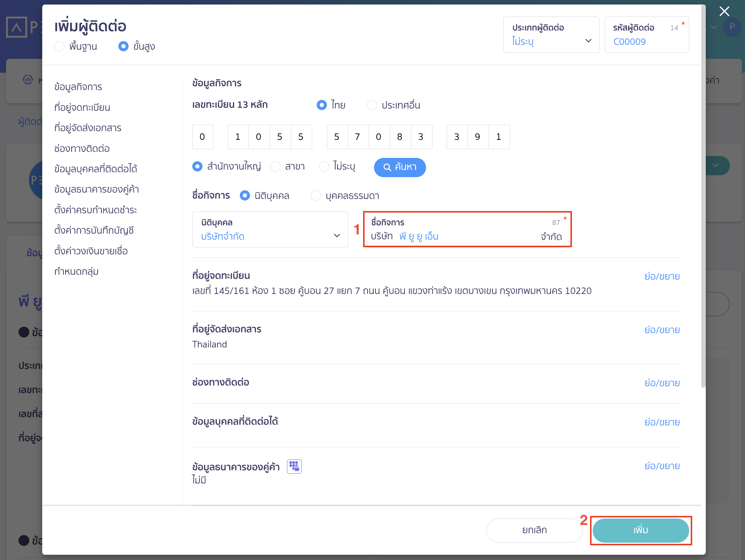Select ประเทศอื่น country radio option
This screenshot has height=560, width=745.
(x=372, y=105)
